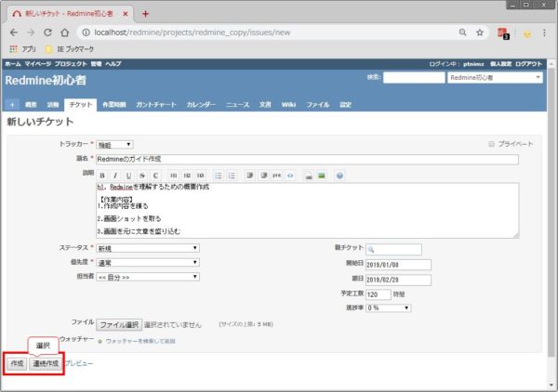
Task: Check the プライベート checkbox
Action: (x=491, y=144)
